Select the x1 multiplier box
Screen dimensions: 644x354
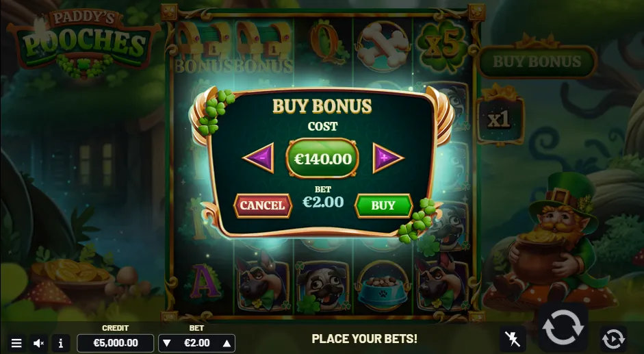[500, 120]
